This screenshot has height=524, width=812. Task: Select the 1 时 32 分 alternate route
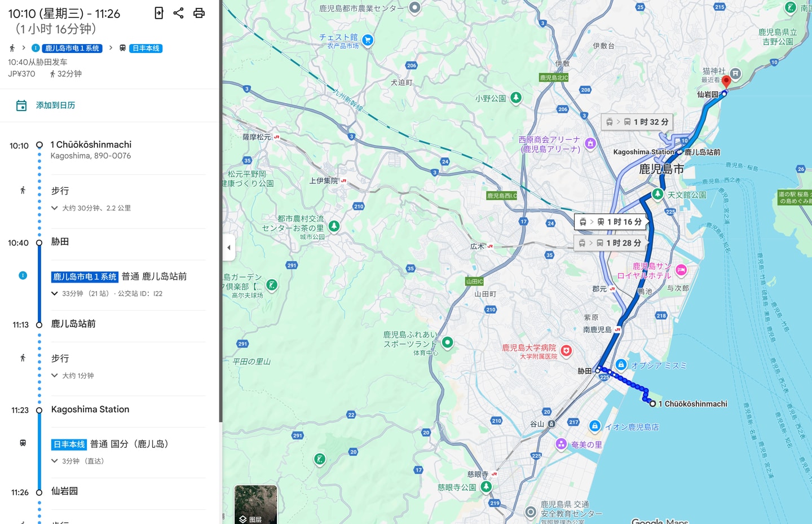[637, 122]
